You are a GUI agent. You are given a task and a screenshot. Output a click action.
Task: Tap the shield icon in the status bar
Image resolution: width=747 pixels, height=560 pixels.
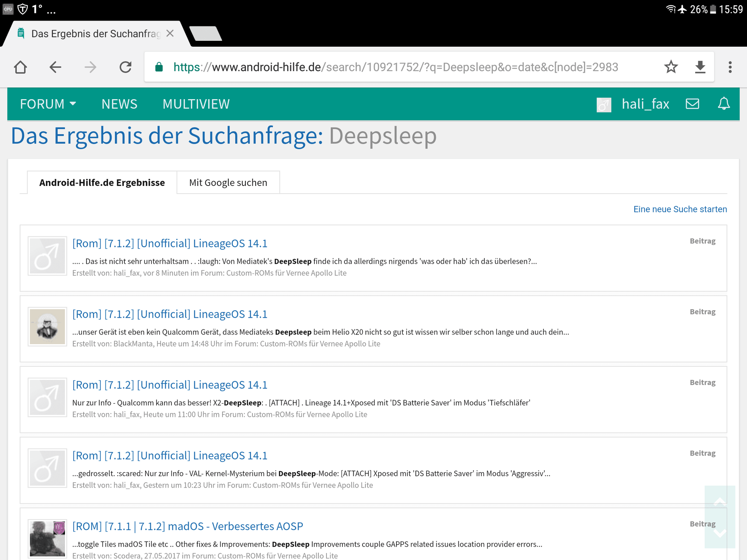[x=23, y=9]
